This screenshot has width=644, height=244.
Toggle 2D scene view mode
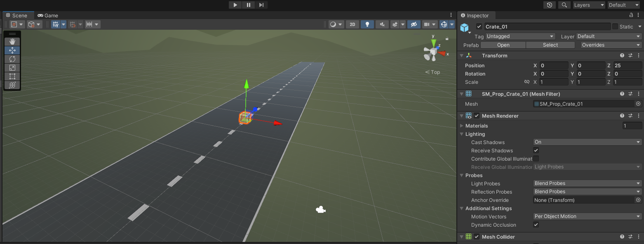(352, 24)
